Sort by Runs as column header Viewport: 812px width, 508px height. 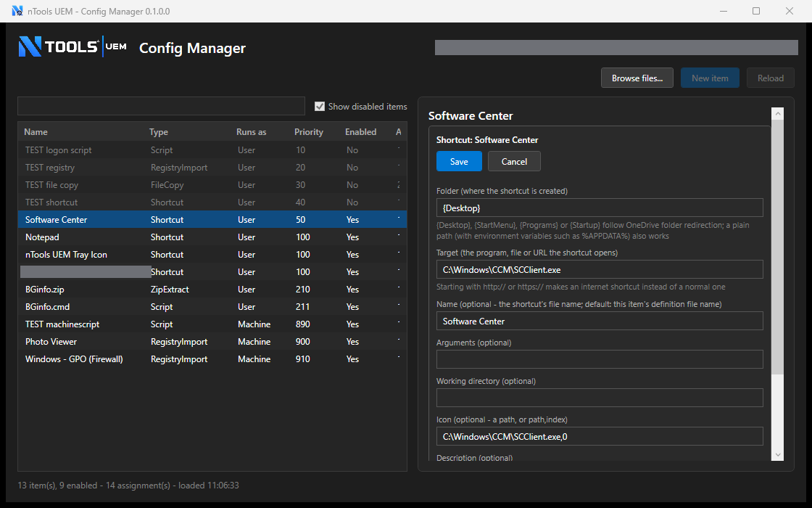click(251, 131)
